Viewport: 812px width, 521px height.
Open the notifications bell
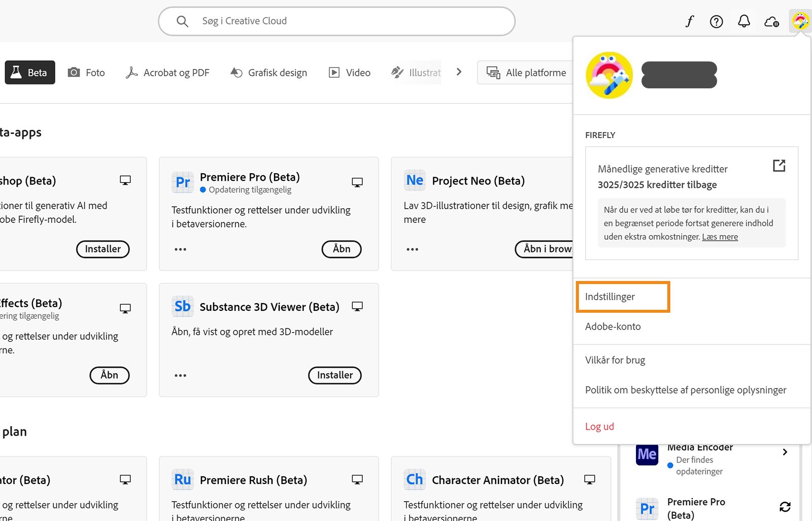click(744, 21)
